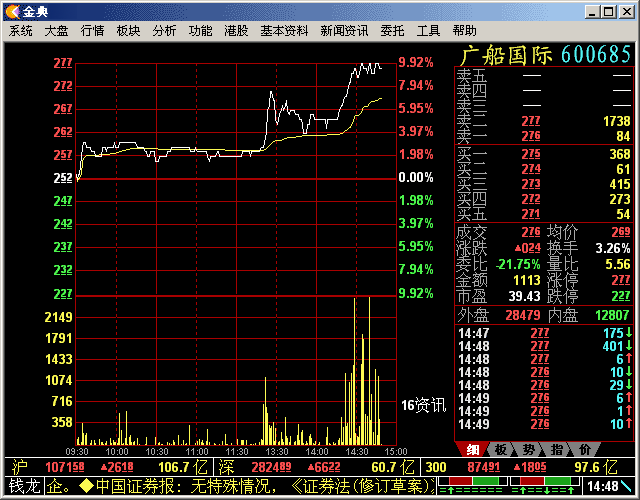The width and height of the screenshot is (640, 500).
Task: Click the 量比 value 5.56
Action: click(x=618, y=264)
